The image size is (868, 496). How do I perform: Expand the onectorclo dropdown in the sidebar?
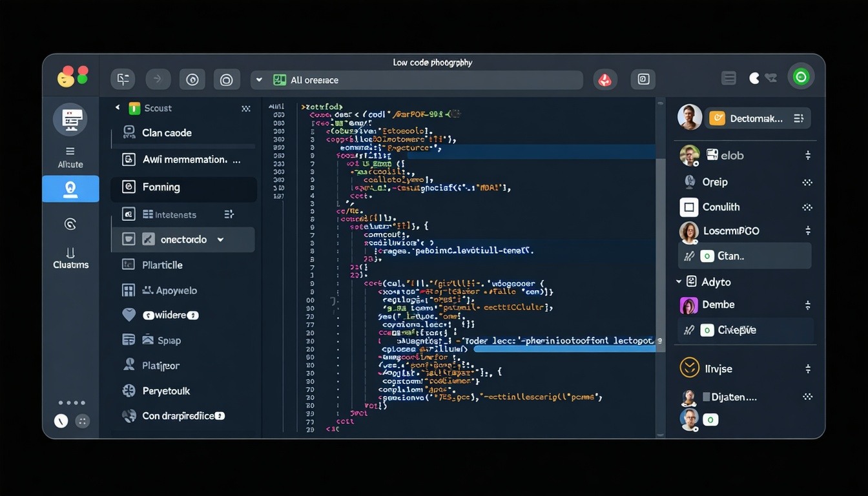point(220,239)
